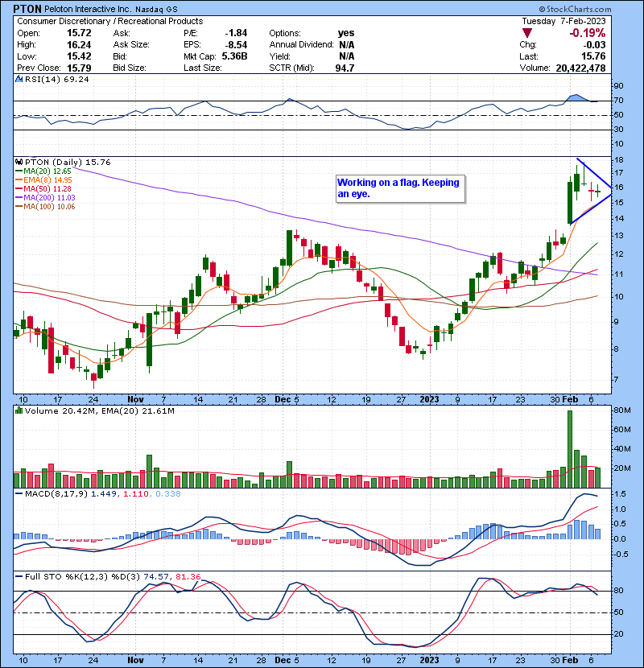Click the Nov label on the bottom date axis
Image resolution: width=644 pixels, height=668 pixels.
tap(135, 660)
